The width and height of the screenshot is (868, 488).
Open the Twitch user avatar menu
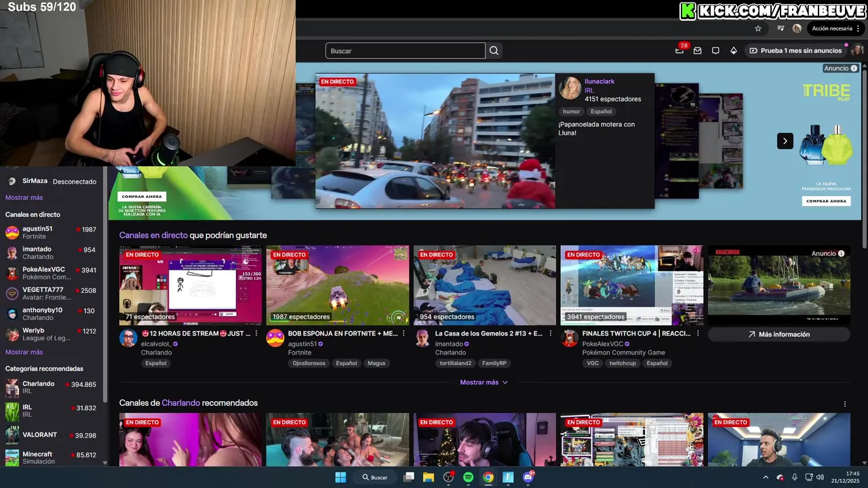point(857,51)
